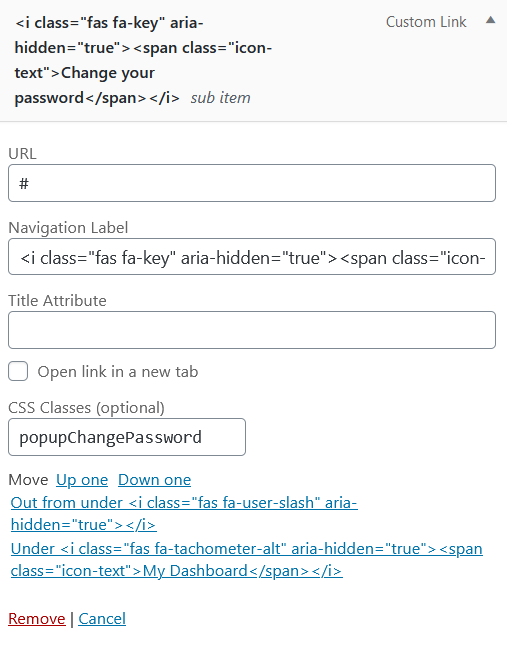Screen dimensions: 507x646
Task: Enable the 'Open link in a new tab' checkbox
Action: click(18, 371)
